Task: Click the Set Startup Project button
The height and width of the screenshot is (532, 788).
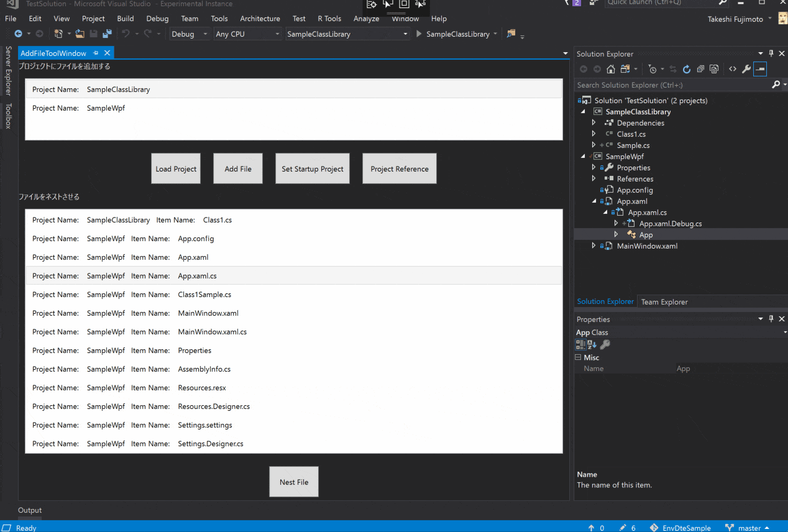Action: (x=313, y=168)
